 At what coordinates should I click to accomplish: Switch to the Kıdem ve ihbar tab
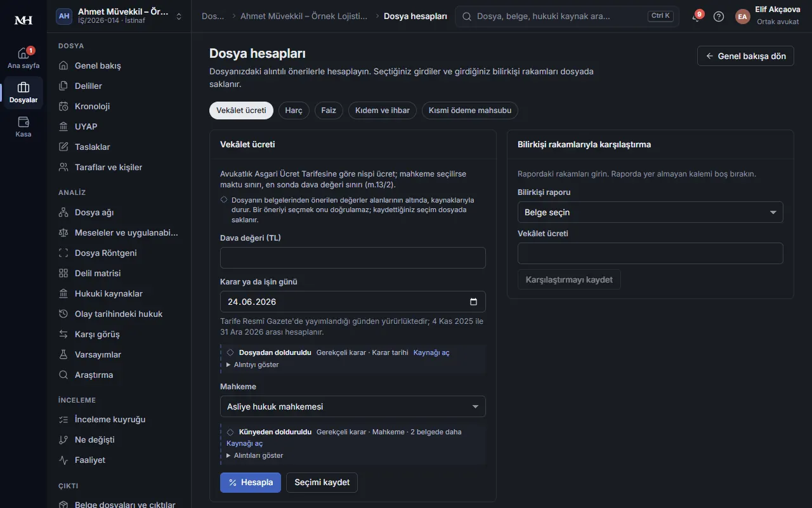pyautogui.click(x=383, y=110)
